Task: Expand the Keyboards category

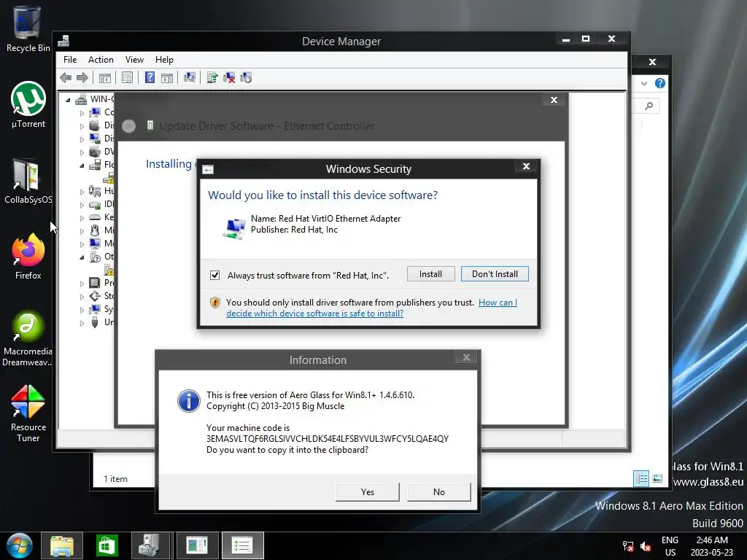Action: pos(82,218)
